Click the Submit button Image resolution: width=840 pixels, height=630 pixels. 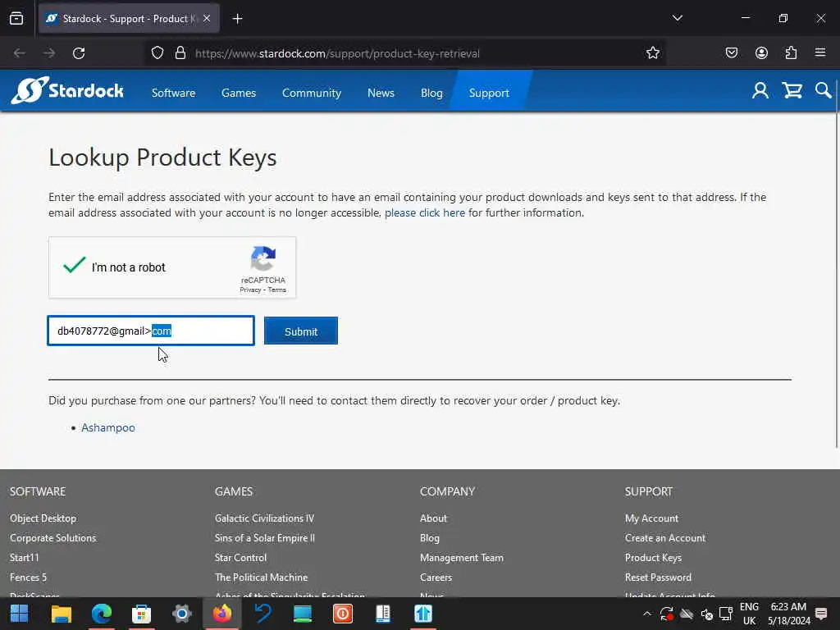coord(301,331)
